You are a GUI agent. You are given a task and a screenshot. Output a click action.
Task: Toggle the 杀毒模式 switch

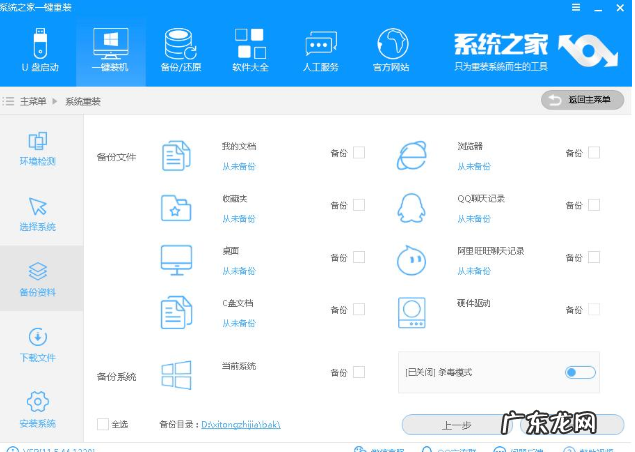tap(580, 372)
